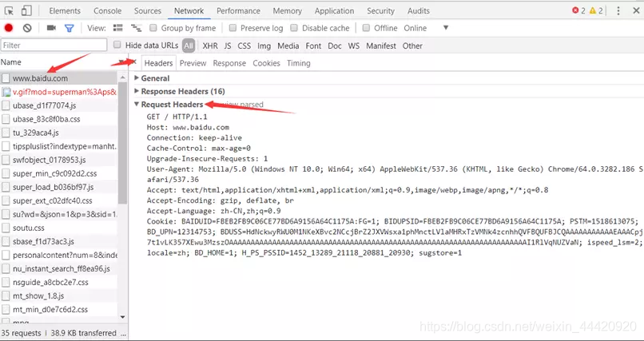Screen dimensions: 644x341
Task: Open the Elements tab
Action: click(65, 11)
